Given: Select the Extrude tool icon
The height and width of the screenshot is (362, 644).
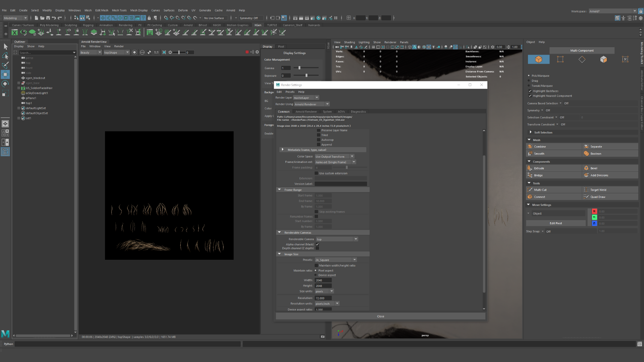Looking at the screenshot, I should click(x=530, y=168).
